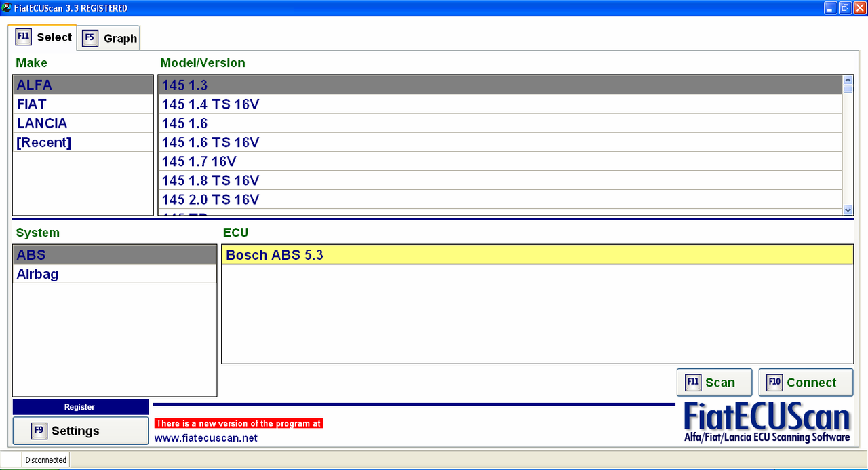Choose the Airbag system

pyautogui.click(x=115, y=273)
